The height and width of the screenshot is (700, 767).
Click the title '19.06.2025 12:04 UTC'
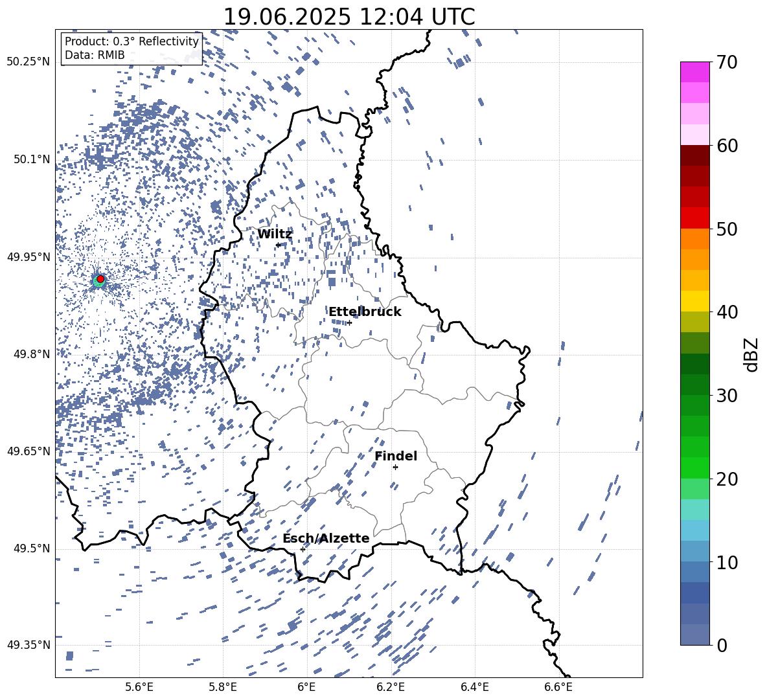click(349, 17)
